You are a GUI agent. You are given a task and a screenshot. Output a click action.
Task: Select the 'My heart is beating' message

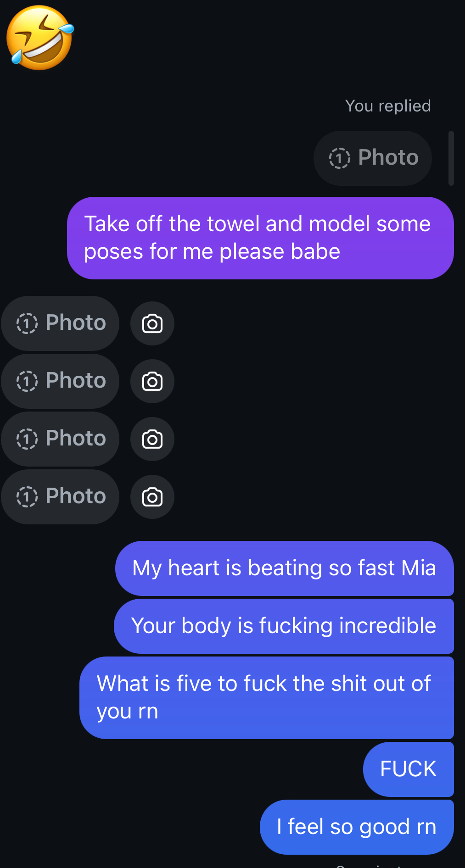click(x=284, y=568)
